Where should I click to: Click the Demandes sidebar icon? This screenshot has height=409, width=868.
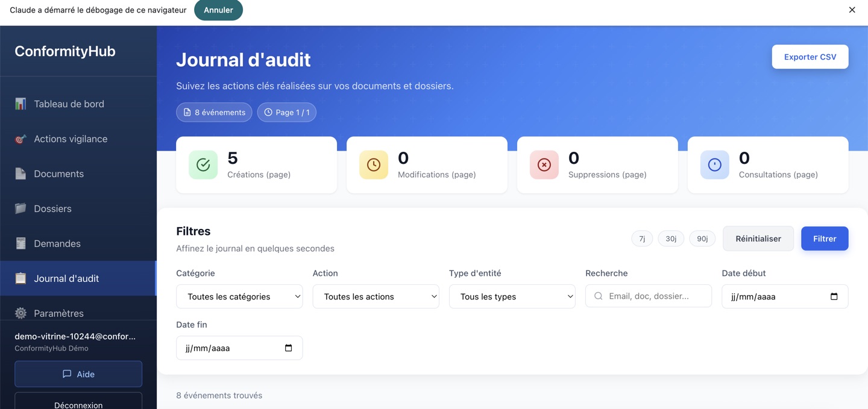click(20, 243)
